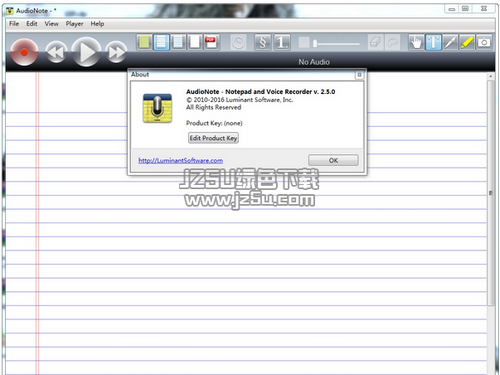Viewport: 500px width, 375px height.
Task: Click the AudioNote version 2.5.0 title text
Action: [x=260, y=92]
